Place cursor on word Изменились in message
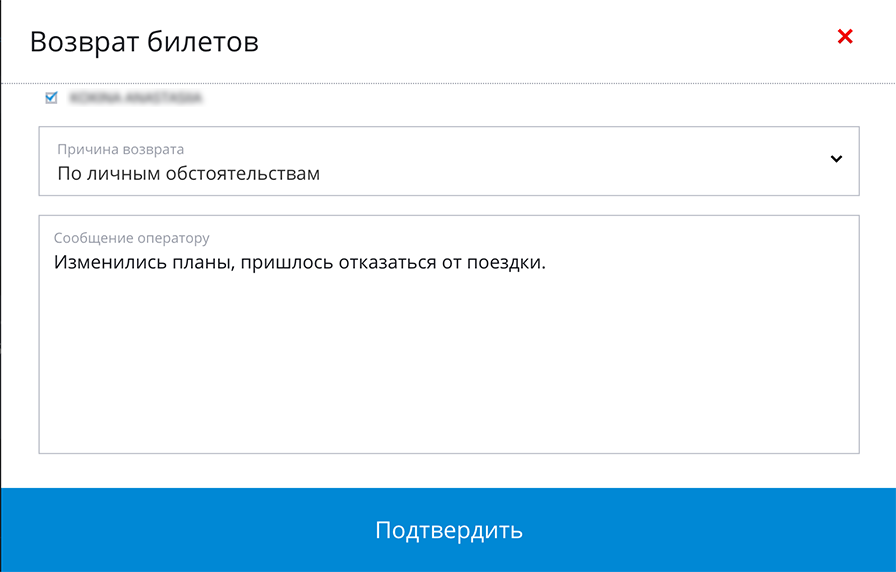 click(104, 263)
